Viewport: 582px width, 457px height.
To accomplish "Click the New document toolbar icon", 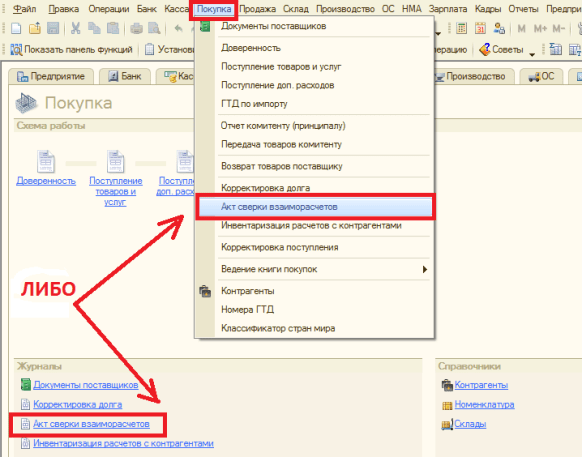I will click(x=16, y=28).
